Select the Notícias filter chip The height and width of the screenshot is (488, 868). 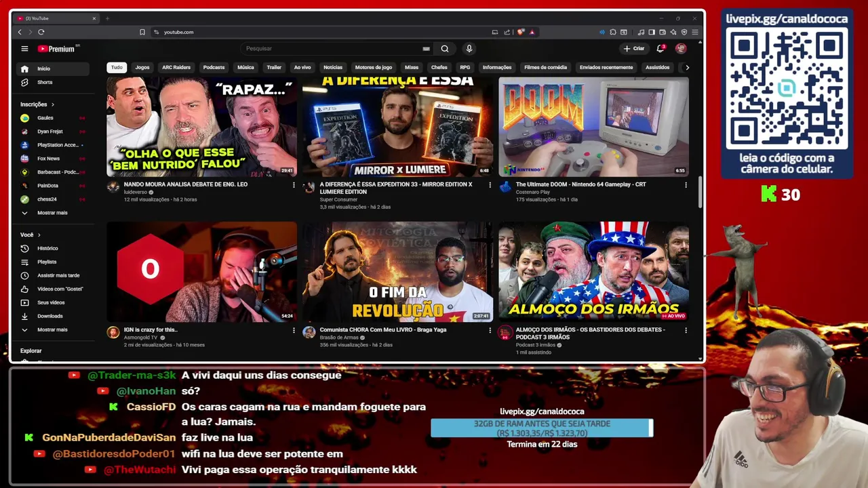click(333, 67)
